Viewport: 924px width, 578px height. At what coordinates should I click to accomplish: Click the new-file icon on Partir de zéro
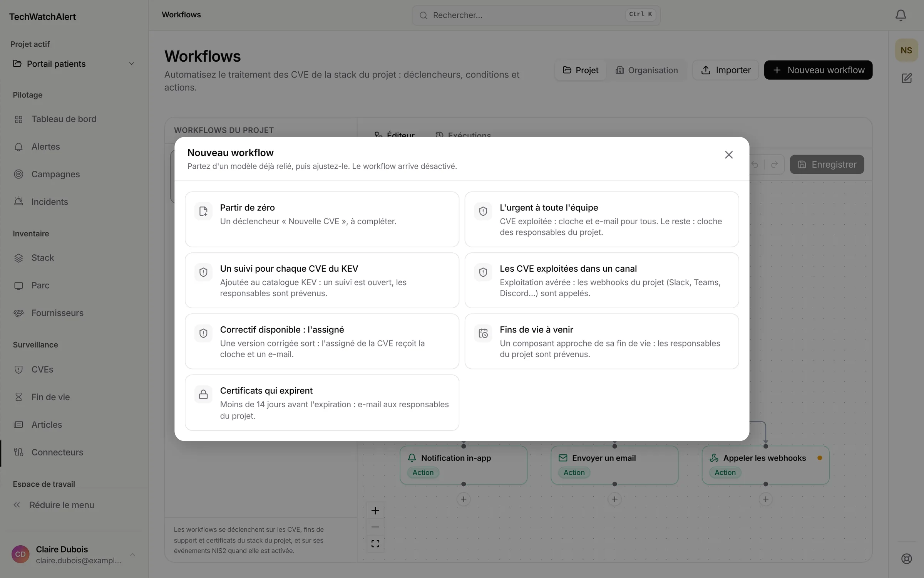pyautogui.click(x=203, y=211)
